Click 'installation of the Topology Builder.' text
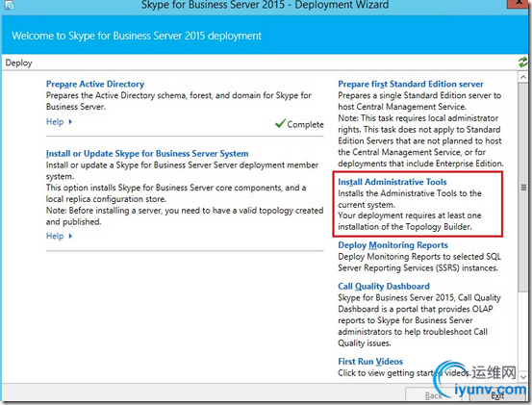The image size is (532, 405). 405,227
